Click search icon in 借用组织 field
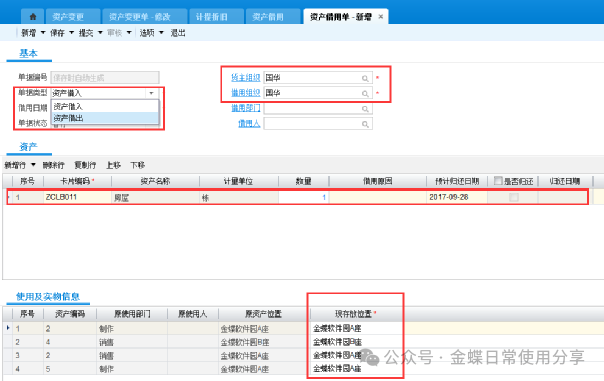Viewport: 604px width, 381px height. point(365,94)
